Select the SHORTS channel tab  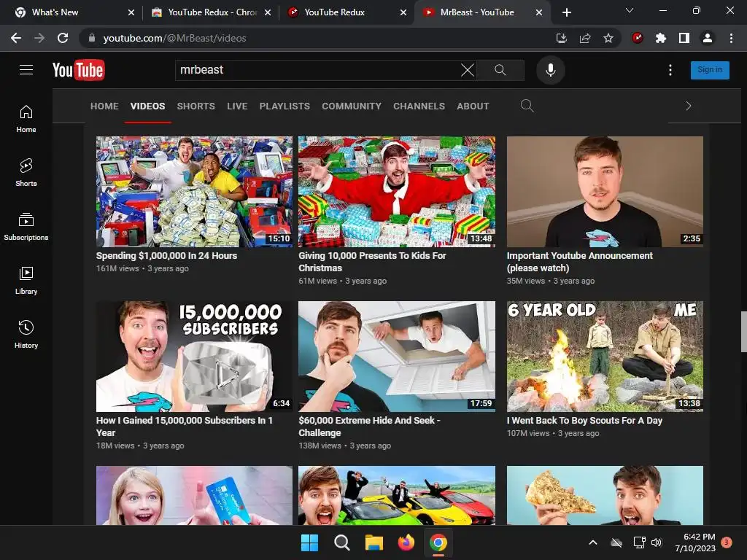[196, 106]
